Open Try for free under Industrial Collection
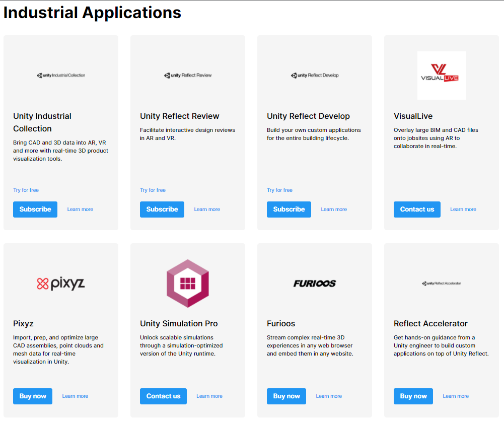The height and width of the screenshot is (421, 504). [26, 190]
